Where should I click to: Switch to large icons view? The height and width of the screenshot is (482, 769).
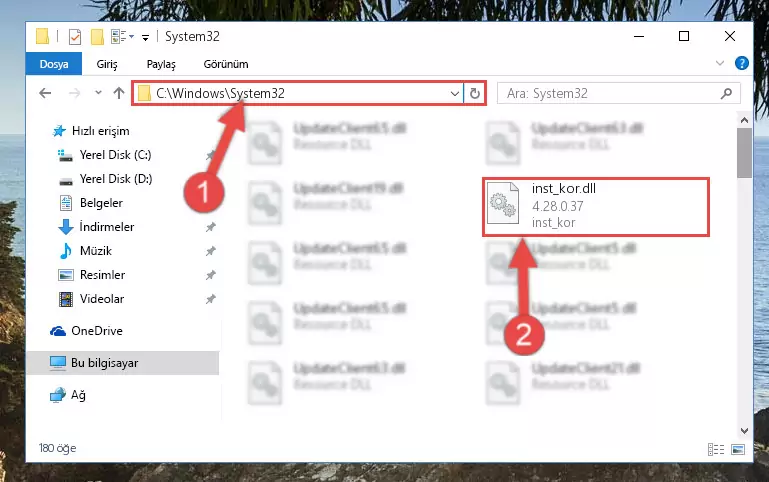tap(738, 449)
